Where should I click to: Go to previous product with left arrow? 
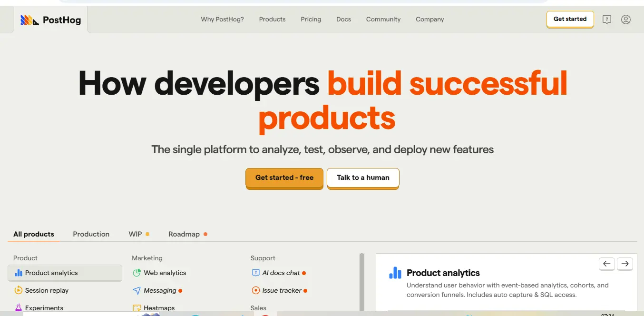pos(607,264)
